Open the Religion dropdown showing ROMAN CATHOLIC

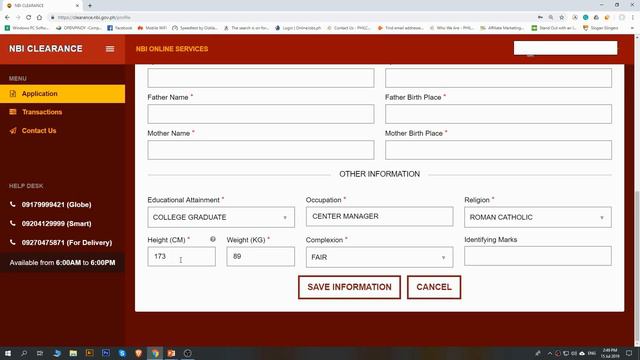pos(538,217)
